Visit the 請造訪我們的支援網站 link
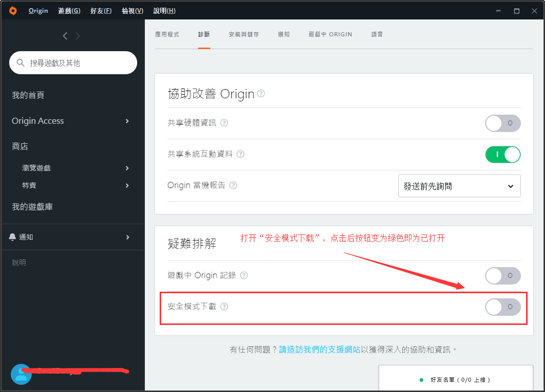The height and width of the screenshot is (392, 545). point(319,350)
